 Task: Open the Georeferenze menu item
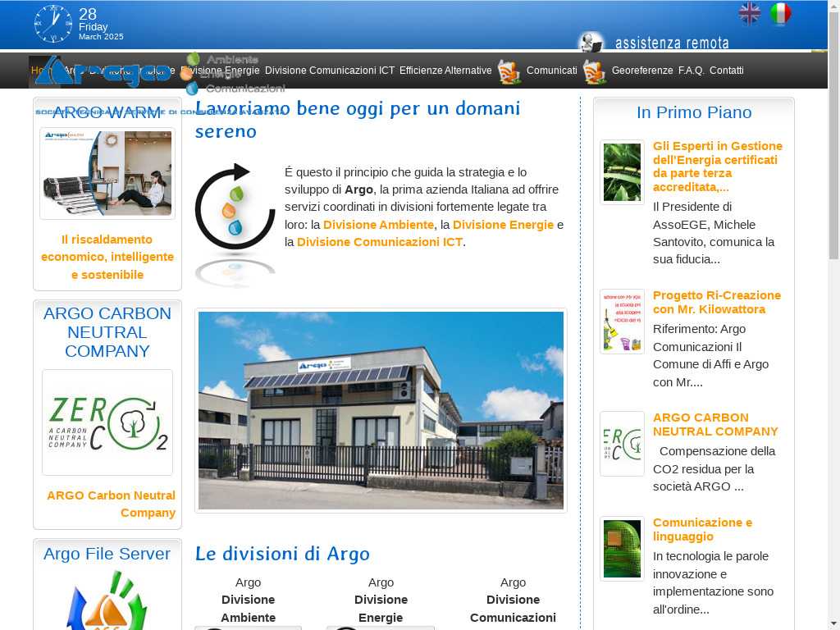(x=642, y=71)
